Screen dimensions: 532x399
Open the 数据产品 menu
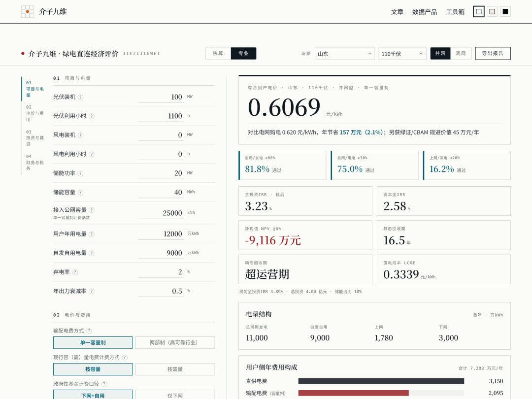click(425, 12)
